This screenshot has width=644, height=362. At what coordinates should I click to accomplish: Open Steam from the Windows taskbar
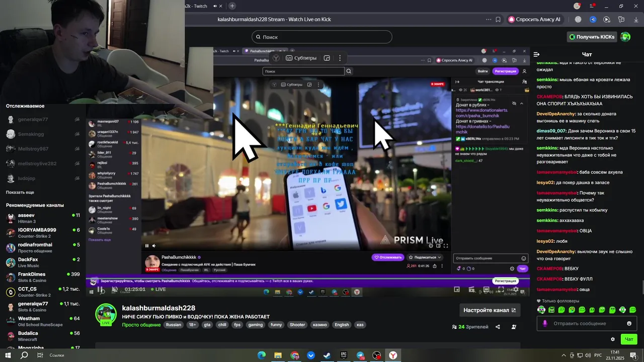coord(327,355)
